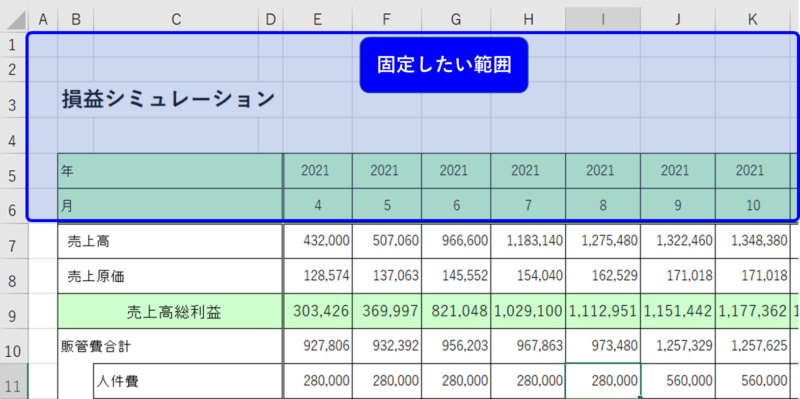This screenshot has width=800, height=399.
Task: Select row 7 header
Action: tap(14, 241)
